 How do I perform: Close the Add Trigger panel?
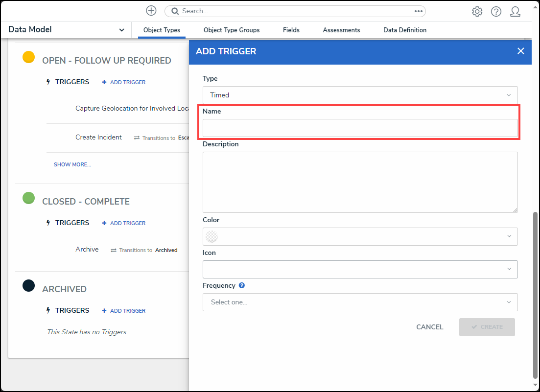520,51
